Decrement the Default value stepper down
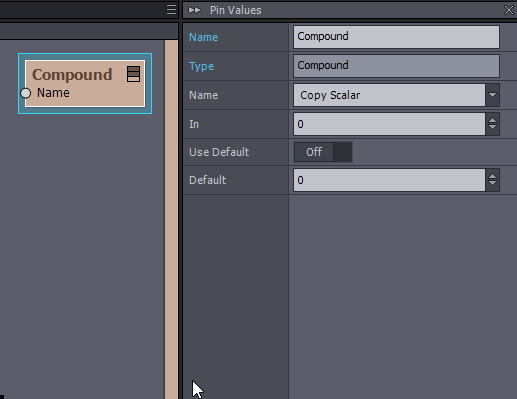 tap(492, 185)
